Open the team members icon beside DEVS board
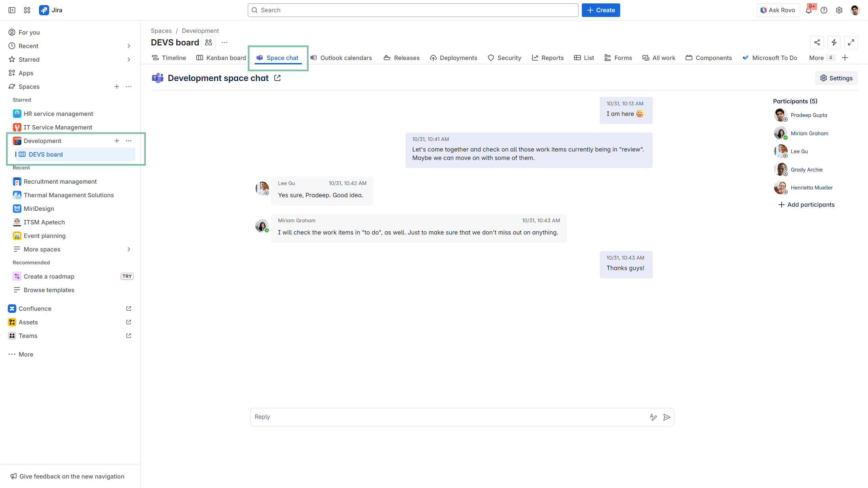The width and height of the screenshot is (868, 488). [209, 42]
